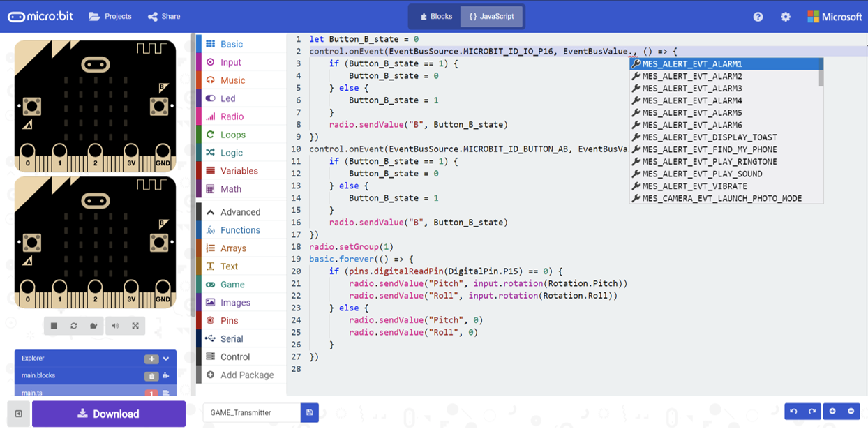Open the Serial toolbox category
Screen dimensions: 868x429
pos(241,339)
